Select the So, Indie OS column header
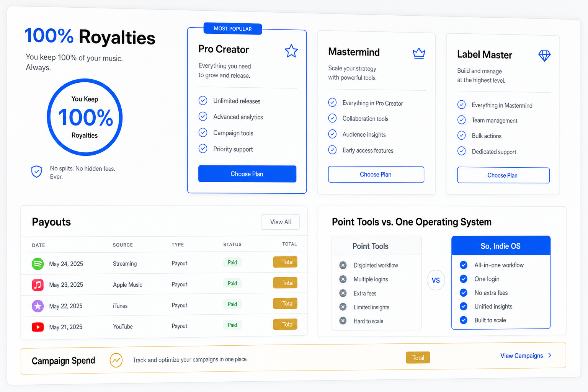This screenshot has width=588, height=392. point(501,246)
